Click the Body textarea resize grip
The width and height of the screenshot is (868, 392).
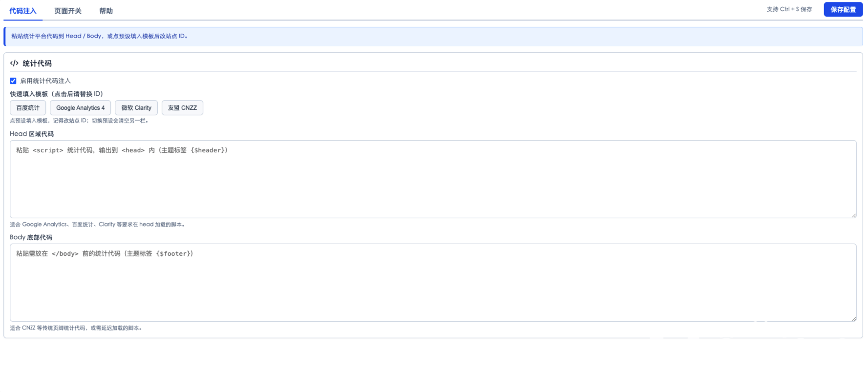[853, 319]
